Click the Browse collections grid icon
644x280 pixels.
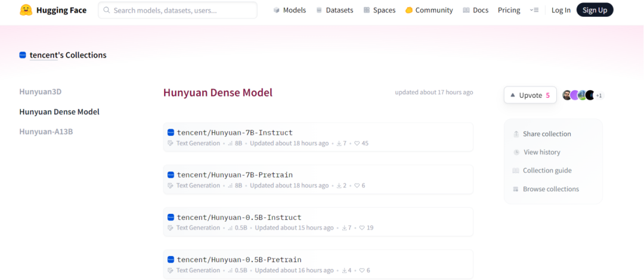[516, 189]
